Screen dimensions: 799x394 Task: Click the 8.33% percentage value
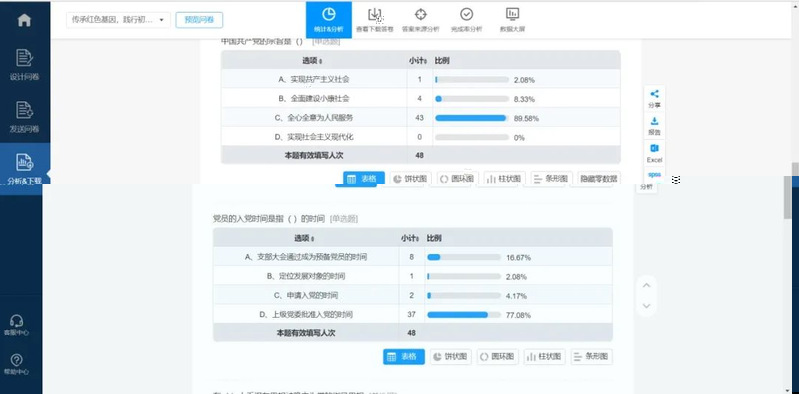524,99
